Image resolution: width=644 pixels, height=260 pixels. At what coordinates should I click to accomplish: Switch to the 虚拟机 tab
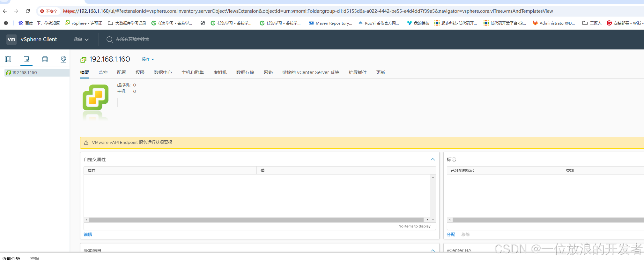(220, 73)
